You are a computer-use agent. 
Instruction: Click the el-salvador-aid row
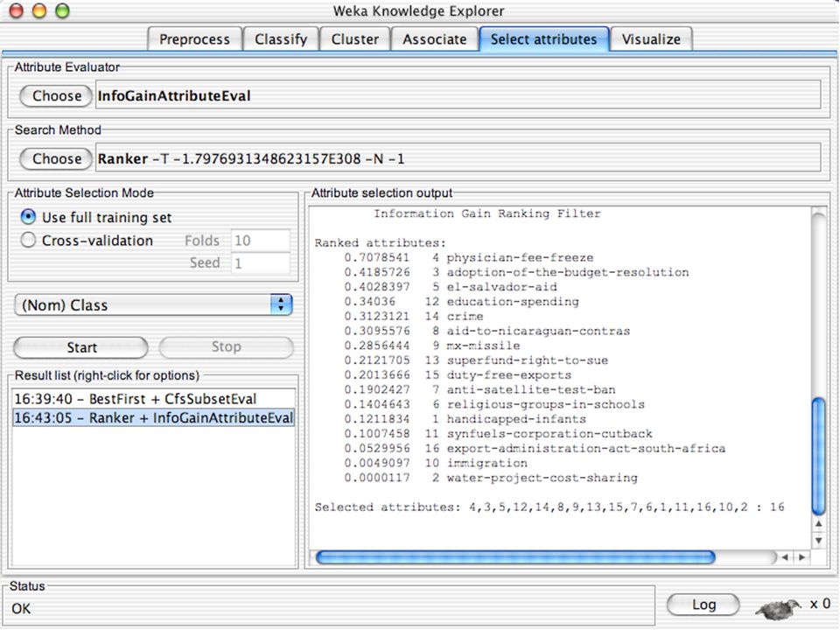(x=451, y=287)
